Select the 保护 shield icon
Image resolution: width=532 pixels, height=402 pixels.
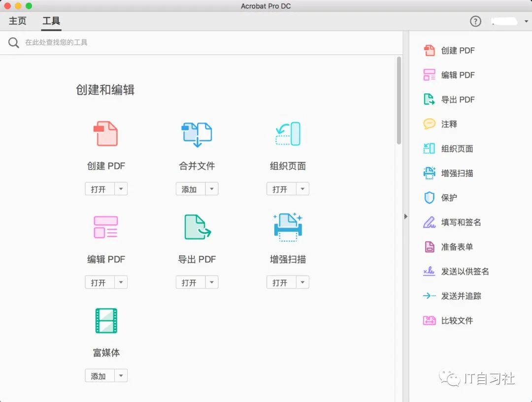pyautogui.click(x=429, y=198)
